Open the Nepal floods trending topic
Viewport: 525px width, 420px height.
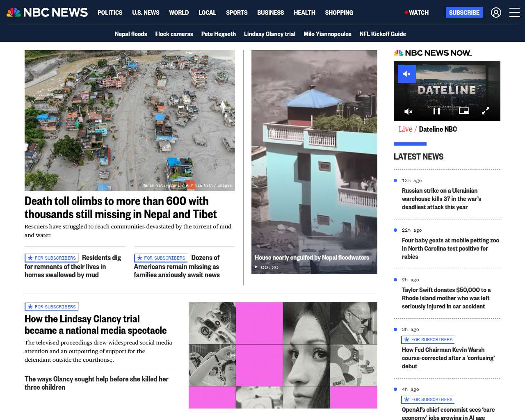tap(131, 34)
